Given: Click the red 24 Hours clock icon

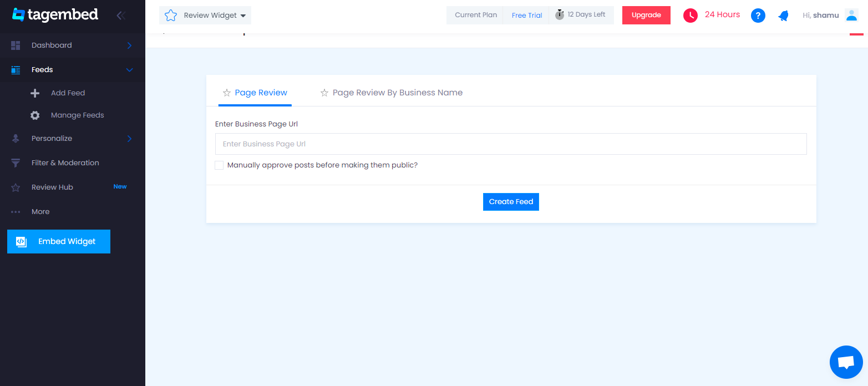Looking at the screenshot, I should 690,16.
